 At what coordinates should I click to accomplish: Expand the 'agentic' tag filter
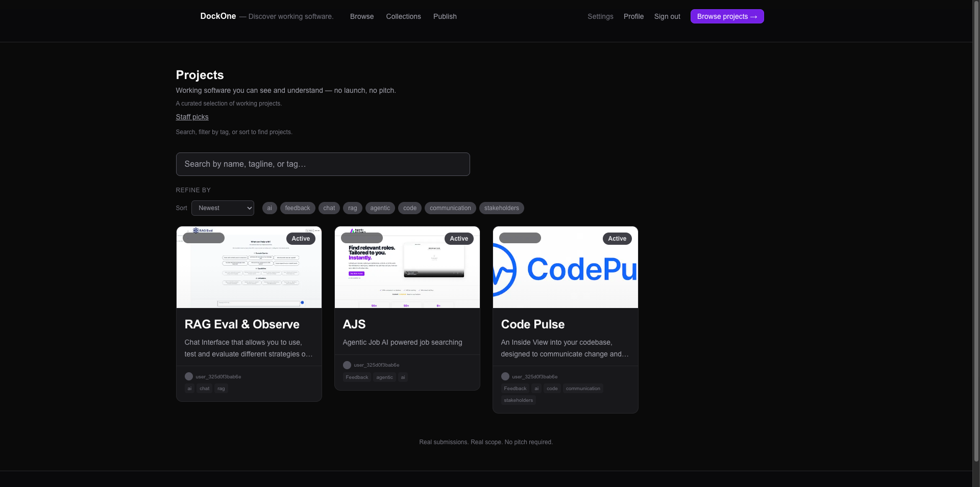coord(380,208)
